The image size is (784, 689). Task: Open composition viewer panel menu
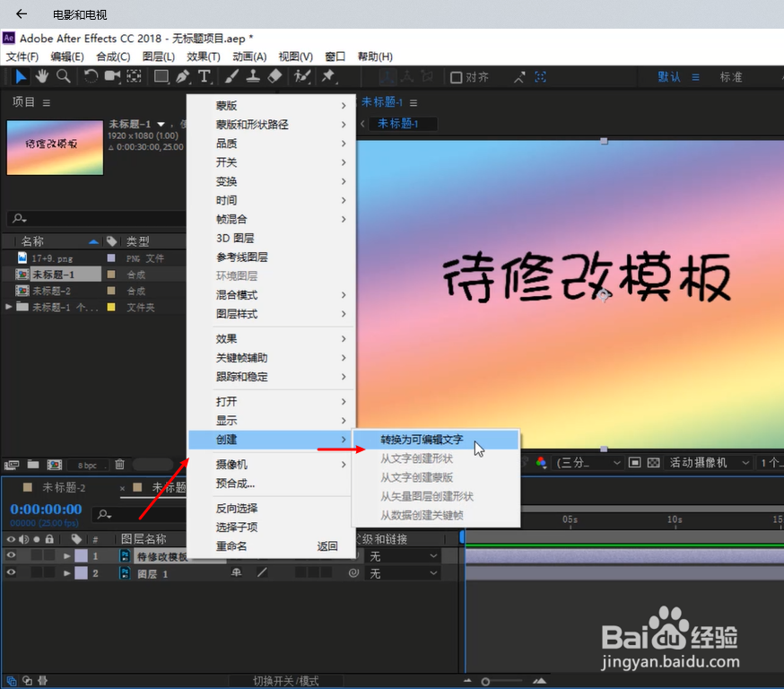click(x=414, y=102)
